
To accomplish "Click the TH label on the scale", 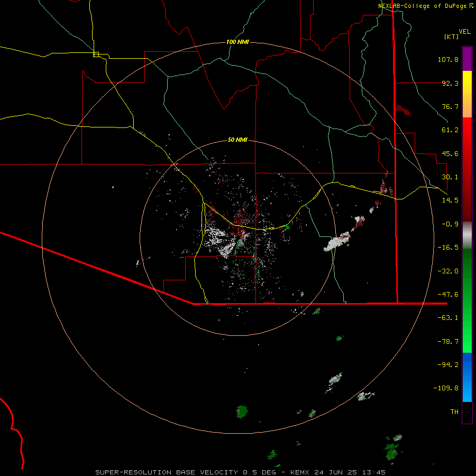I will 454,412.
